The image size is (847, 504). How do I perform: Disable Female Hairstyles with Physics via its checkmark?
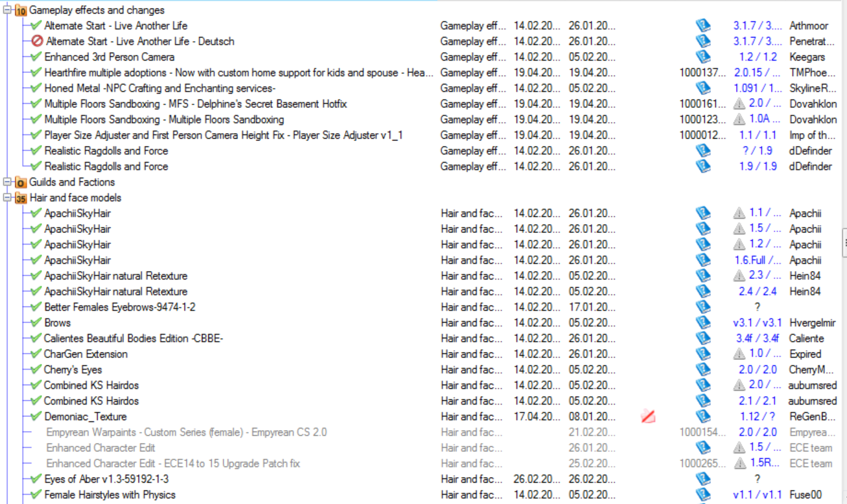coord(36,495)
